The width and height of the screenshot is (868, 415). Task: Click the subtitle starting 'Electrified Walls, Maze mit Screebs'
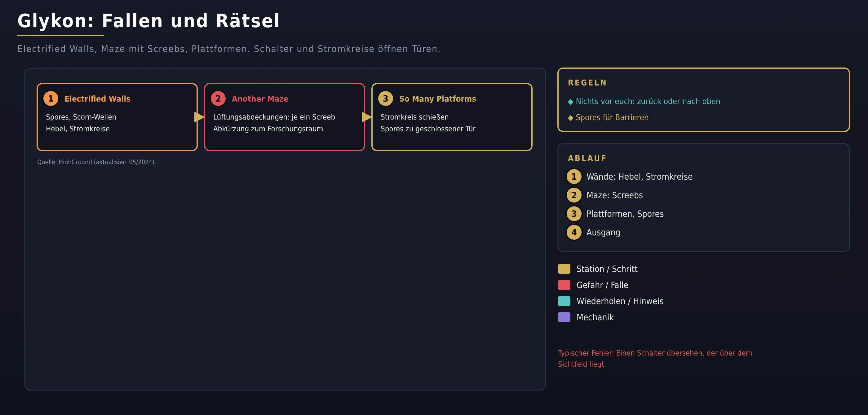click(x=229, y=49)
